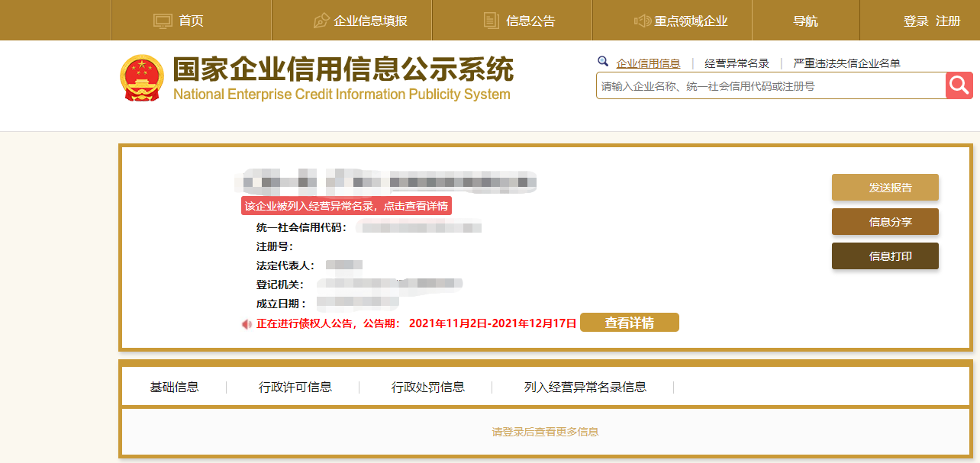This screenshot has width=980, height=463.
Task: Click the 请登录后查看更多信息 text
Action: (x=545, y=432)
